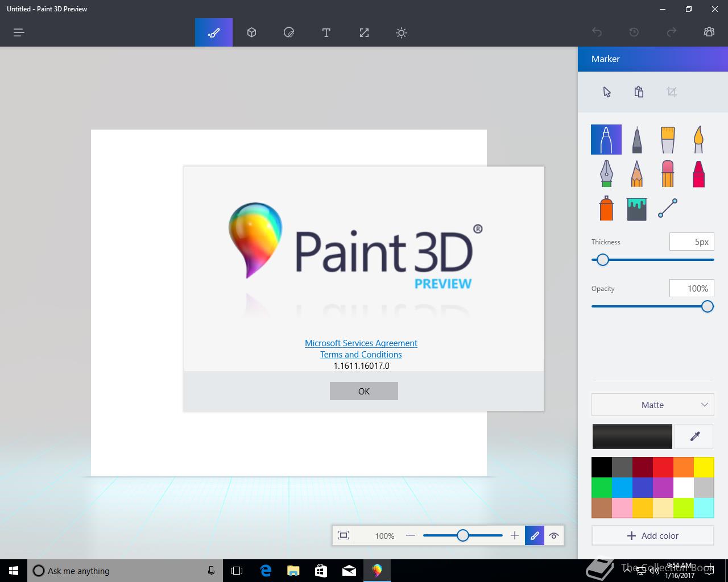This screenshot has height=582, width=728.
Task: Open the Text tool tab
Action: click(326, 32)
